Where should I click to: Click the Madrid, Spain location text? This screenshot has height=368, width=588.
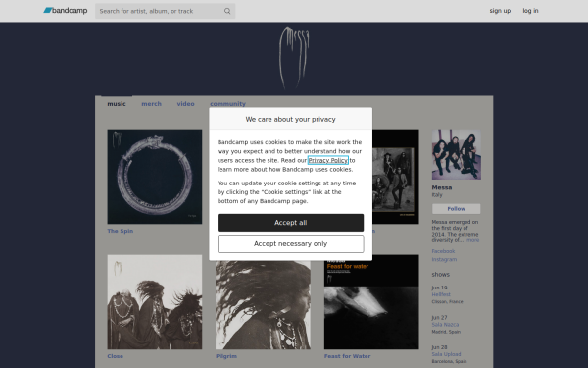tap(446, 332)
